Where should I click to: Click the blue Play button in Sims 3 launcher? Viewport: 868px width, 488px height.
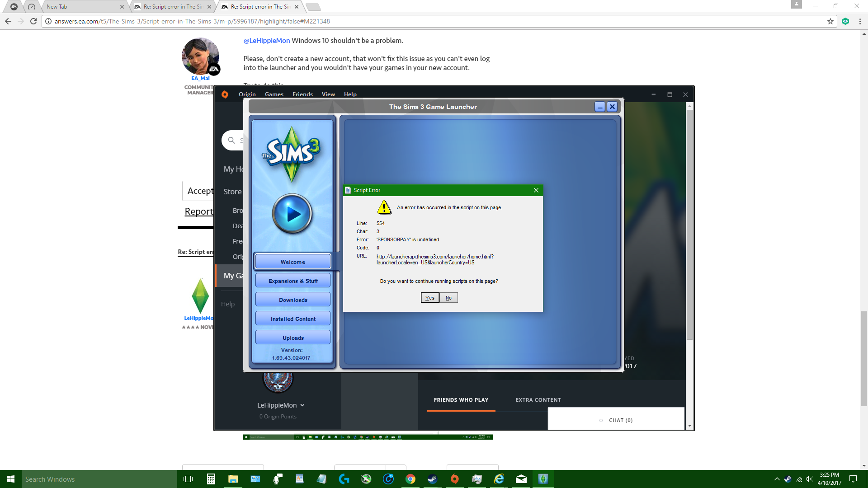coord(292,214)
